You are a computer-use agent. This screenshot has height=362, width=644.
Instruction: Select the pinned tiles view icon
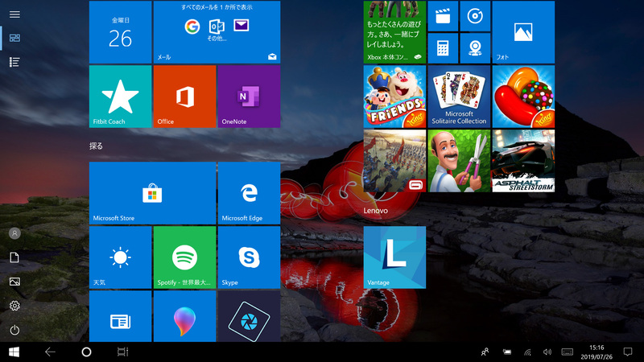(14, 38)
